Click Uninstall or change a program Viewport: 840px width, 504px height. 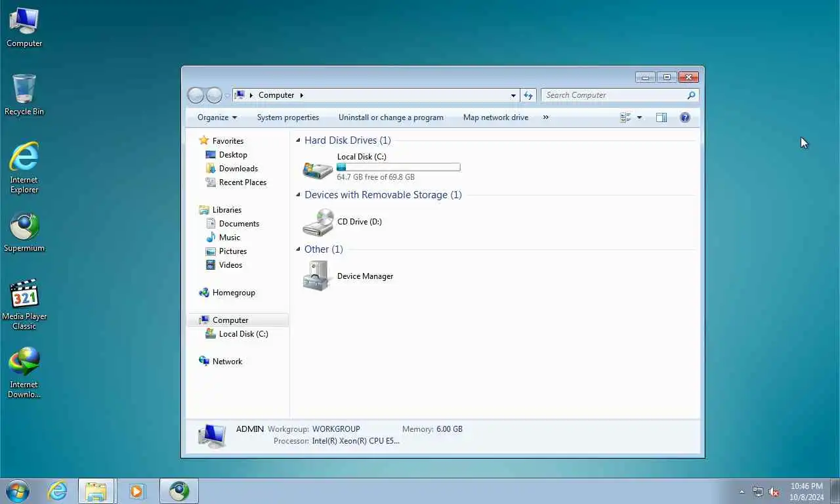[x=391, y=117]
